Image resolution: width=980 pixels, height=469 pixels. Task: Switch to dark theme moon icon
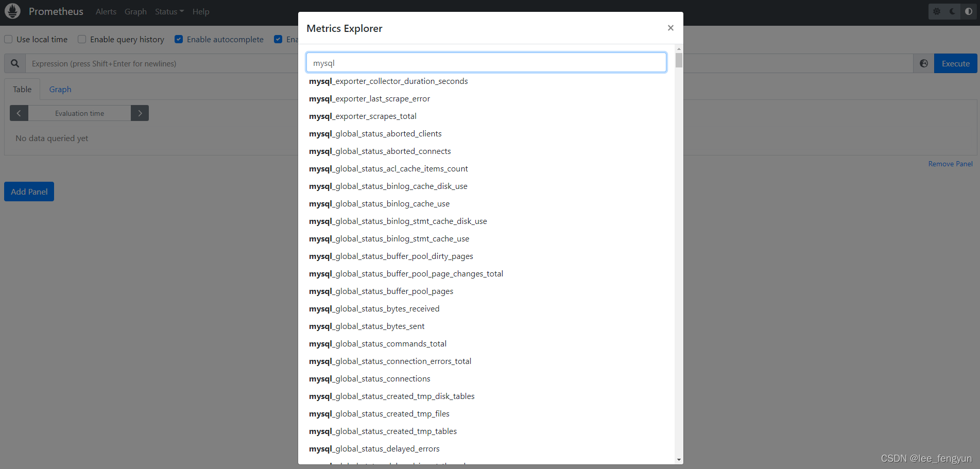click(953, 11)
